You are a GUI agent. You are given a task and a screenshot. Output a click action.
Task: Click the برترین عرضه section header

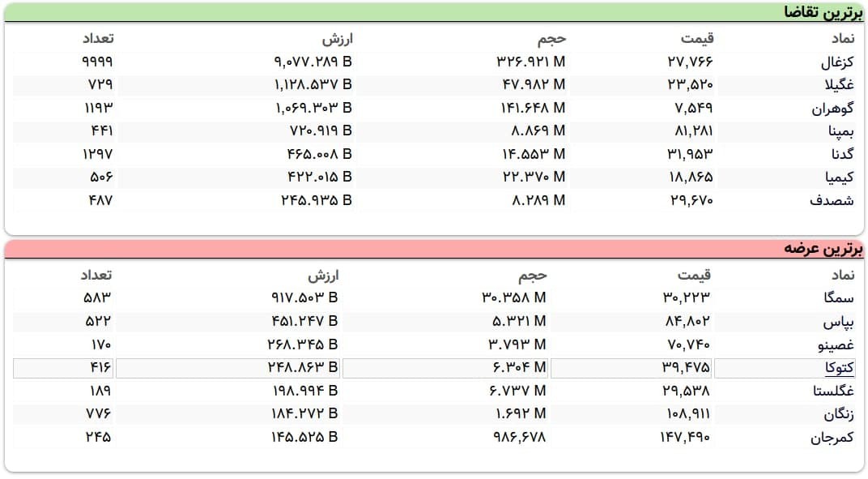coord(823,249)
